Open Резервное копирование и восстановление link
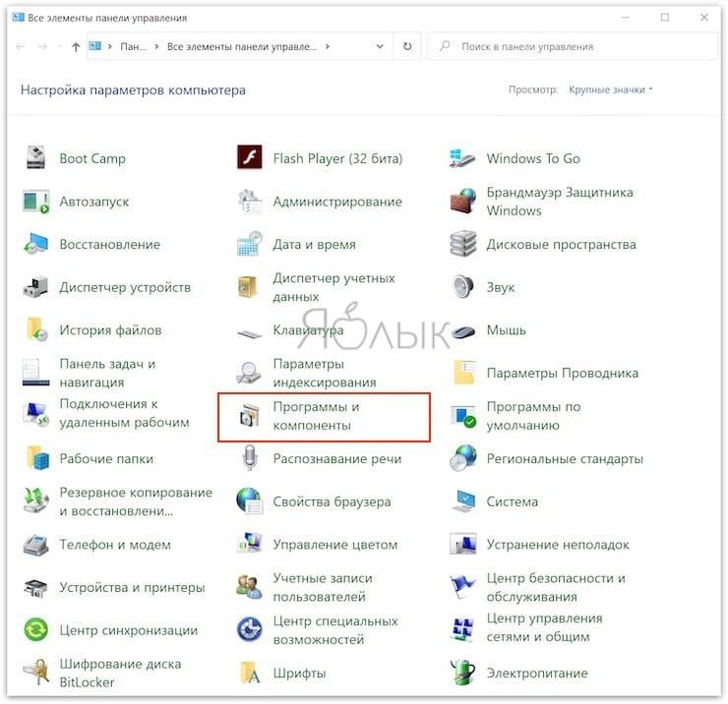 (136, 501)
